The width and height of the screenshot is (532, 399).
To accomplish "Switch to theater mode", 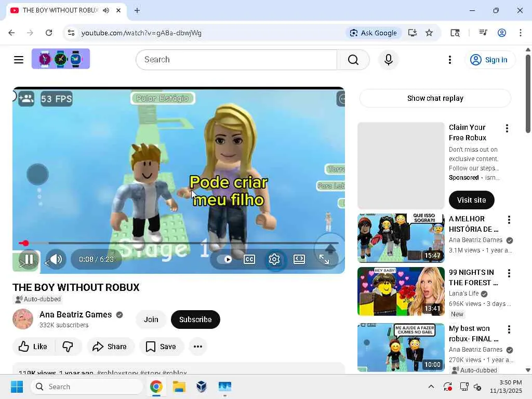I will pos(299,260).
